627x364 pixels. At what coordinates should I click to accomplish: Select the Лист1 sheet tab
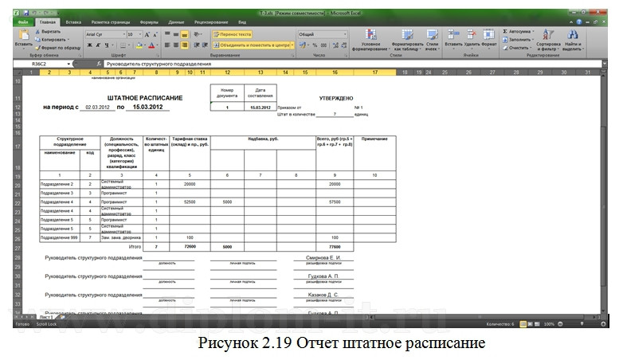point(46,317)
